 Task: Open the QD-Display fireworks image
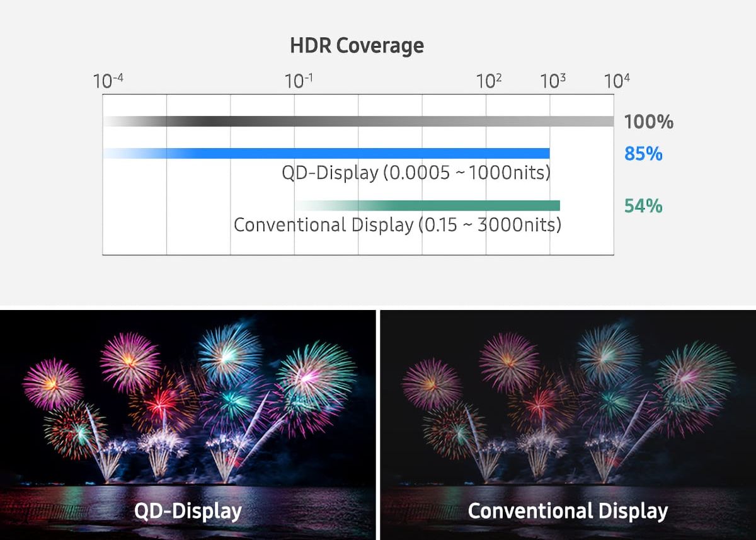pos(188,425)
